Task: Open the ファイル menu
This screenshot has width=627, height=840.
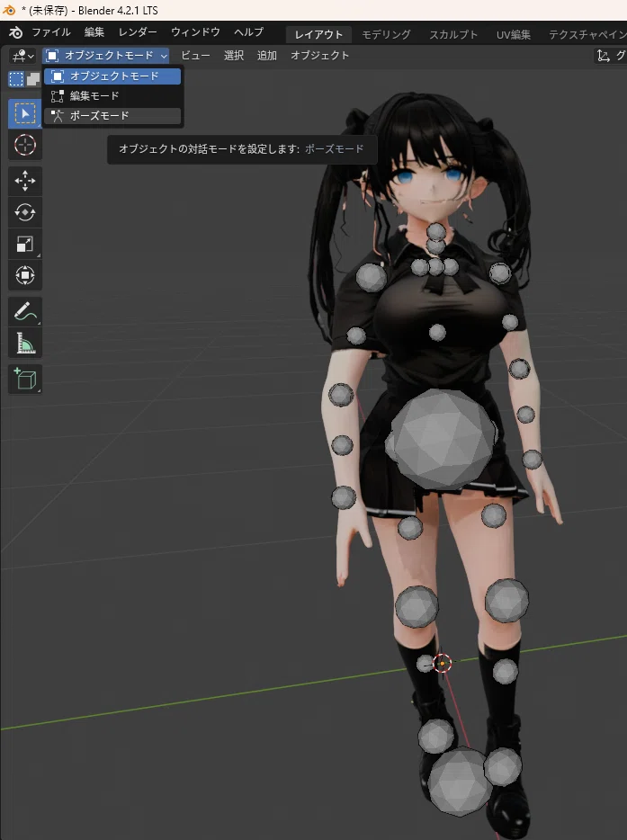Action: tap(51, 32)
